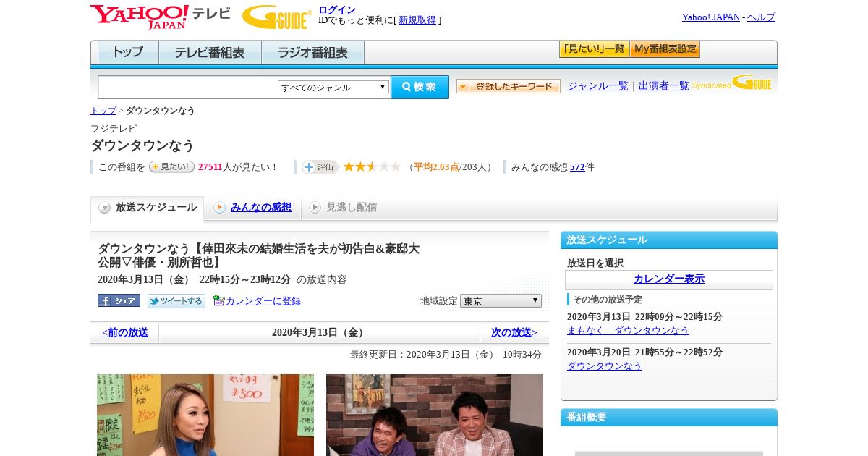
Task: Click the 評価 rating plus button
Action: (320, 167)
